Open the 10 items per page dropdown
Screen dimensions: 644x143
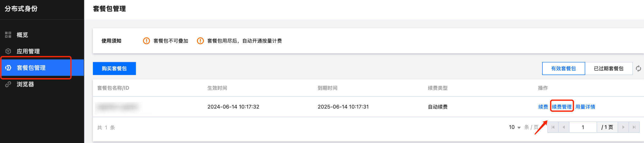coord(515,127)
